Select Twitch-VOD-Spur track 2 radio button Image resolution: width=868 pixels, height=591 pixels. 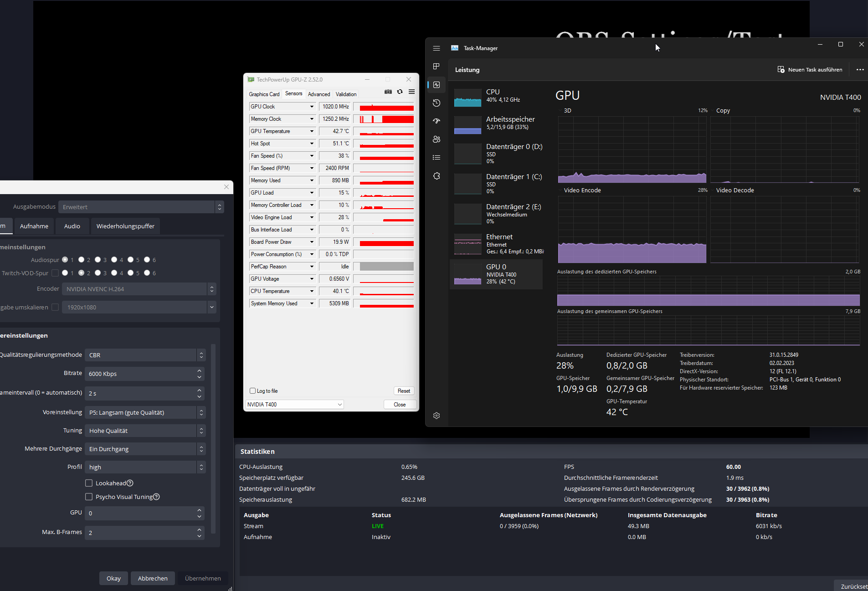[81, 273]
